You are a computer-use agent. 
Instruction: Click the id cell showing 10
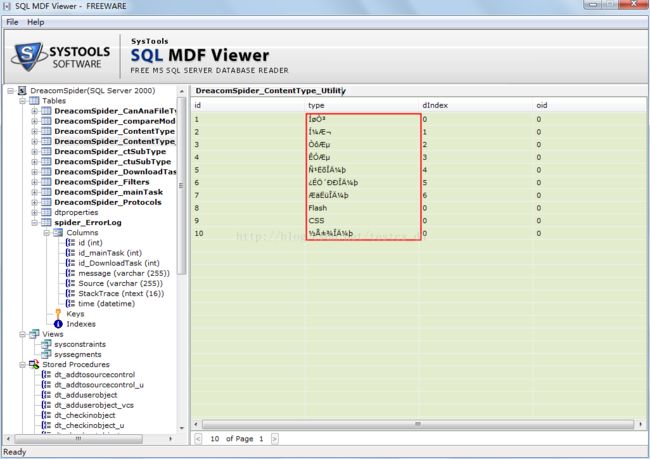tap(199, 233)
